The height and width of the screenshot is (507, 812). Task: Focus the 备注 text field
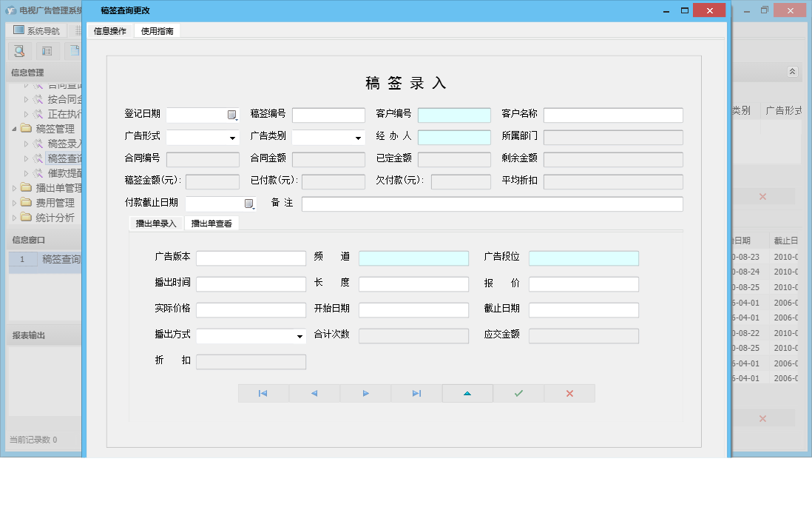(492, 204)
